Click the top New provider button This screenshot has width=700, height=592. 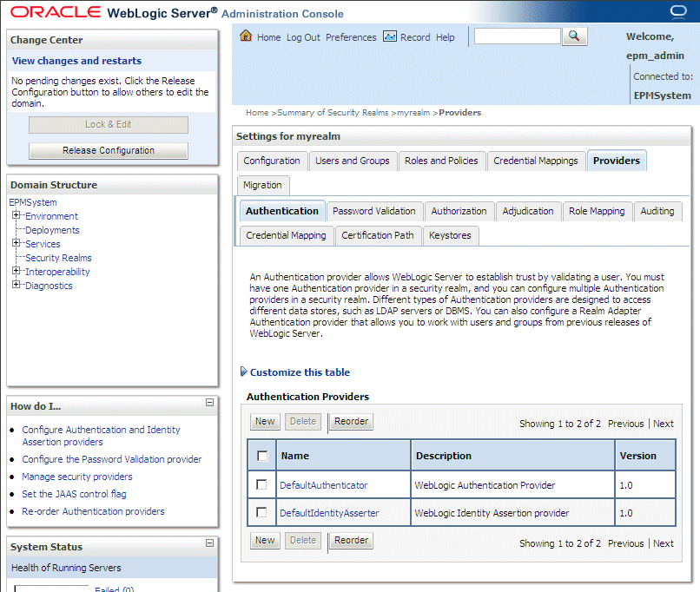tap(265, 421)
